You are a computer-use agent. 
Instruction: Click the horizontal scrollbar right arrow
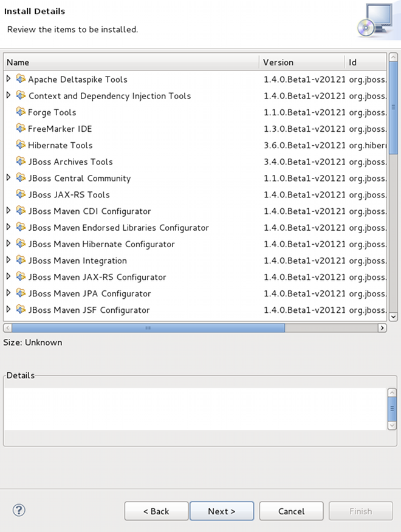tap(382, 328)
